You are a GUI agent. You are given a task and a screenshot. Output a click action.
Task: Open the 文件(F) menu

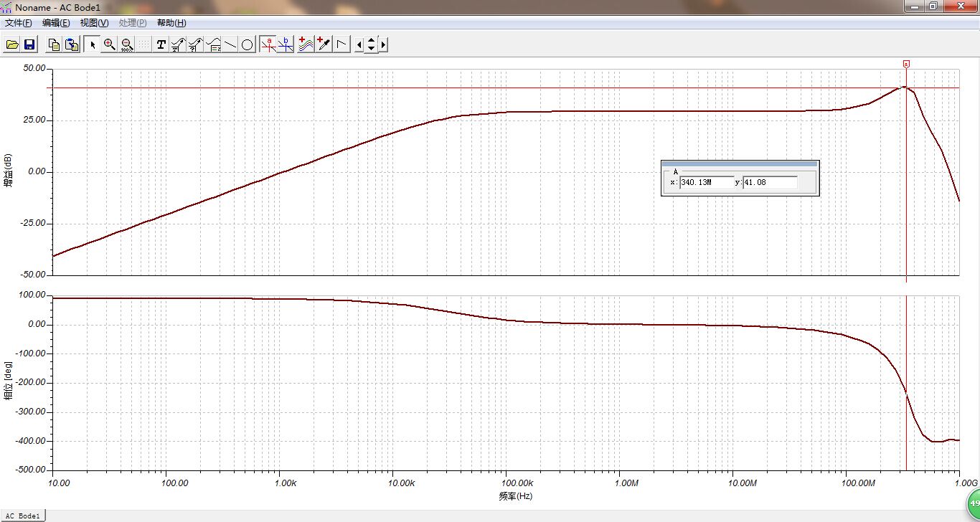[19, 23]
